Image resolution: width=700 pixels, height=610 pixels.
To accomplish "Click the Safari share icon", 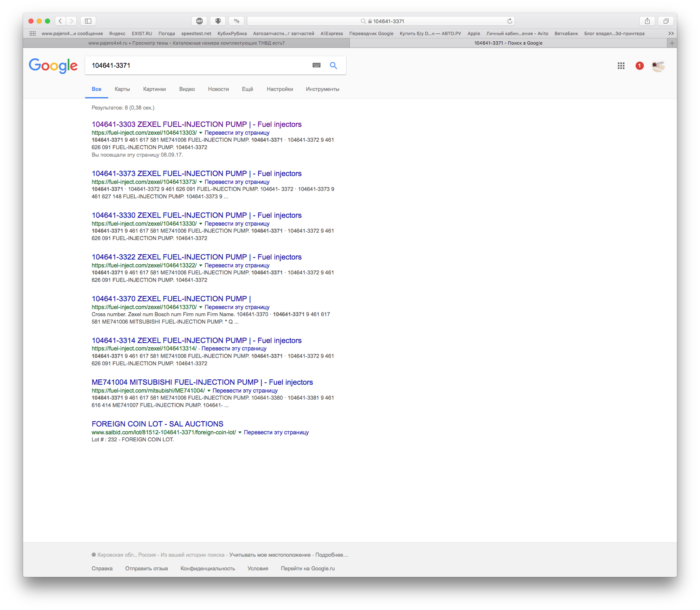I will (647, 21).
